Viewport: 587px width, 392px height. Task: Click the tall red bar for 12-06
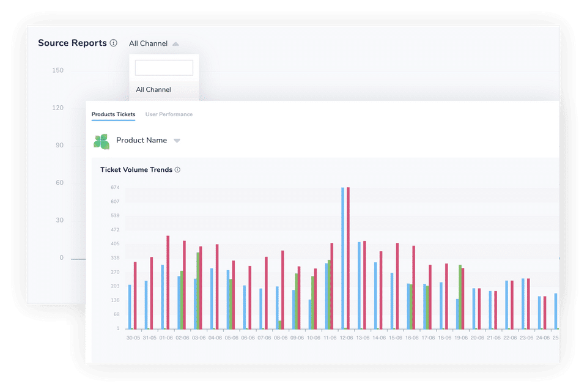348,258
